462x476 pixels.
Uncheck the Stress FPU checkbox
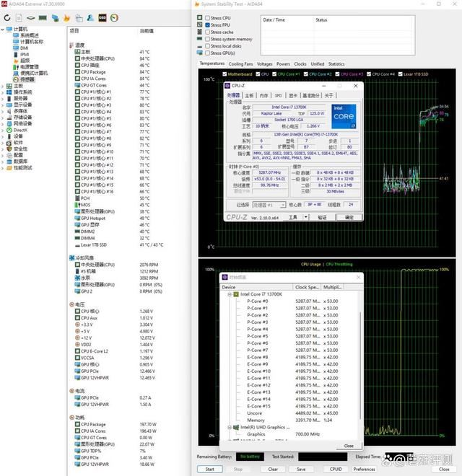[208, 25]
